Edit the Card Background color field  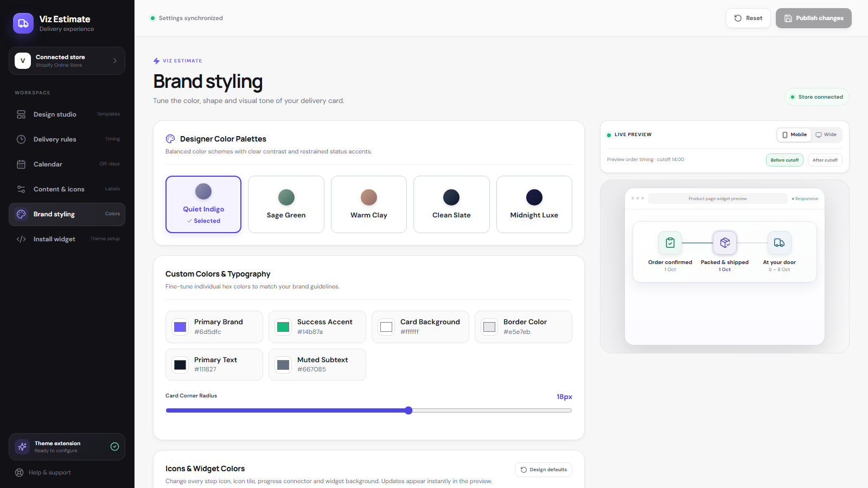(x=420, y=327)
